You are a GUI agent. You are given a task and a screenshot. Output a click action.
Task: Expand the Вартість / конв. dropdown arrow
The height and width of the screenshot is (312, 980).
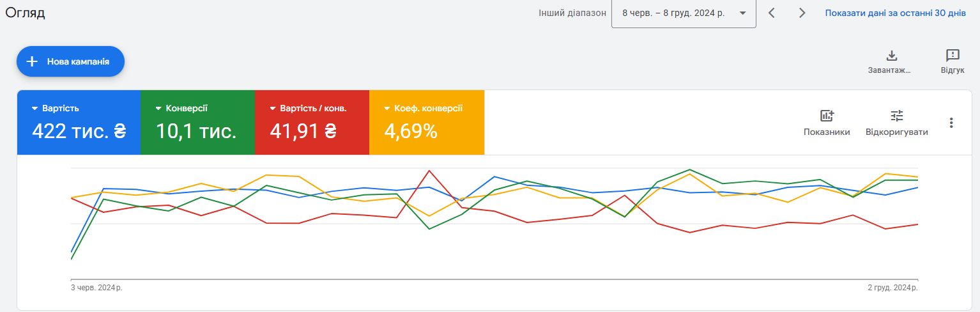(273, 109)
